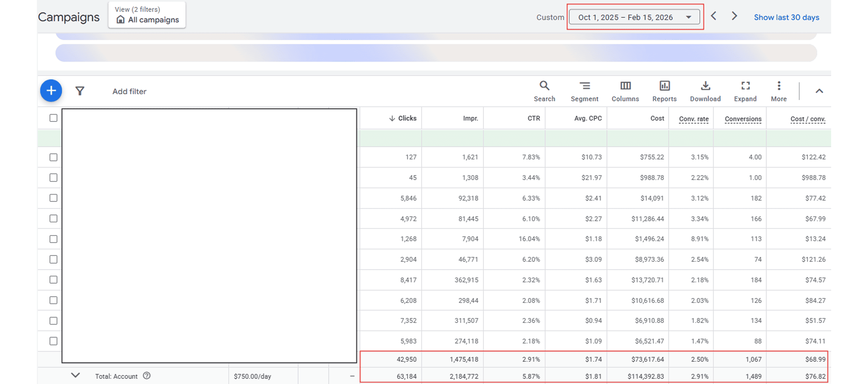This screenshot has height=384, width=868.
Task: Check the box for the 127 clicks row
Action: click(x=53, y=157)
